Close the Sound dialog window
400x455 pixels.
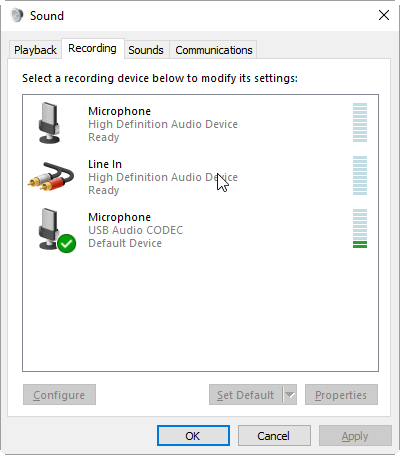(x=384, y=15)
